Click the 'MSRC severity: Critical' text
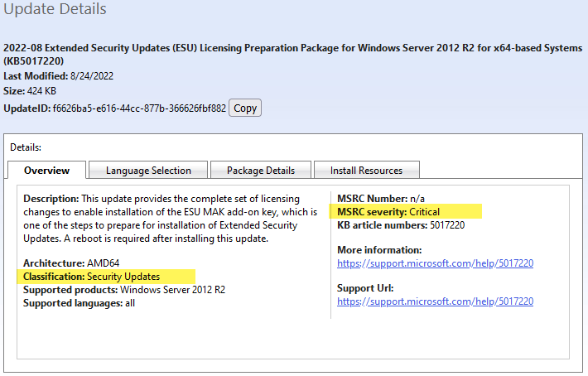588x376 pixels. coord(388,212)
